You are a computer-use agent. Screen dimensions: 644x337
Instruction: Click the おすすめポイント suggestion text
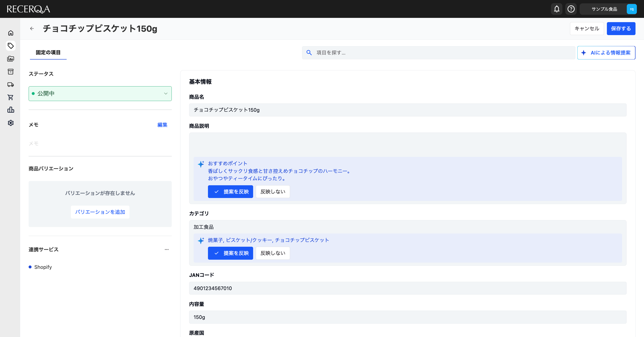(279, 171)
